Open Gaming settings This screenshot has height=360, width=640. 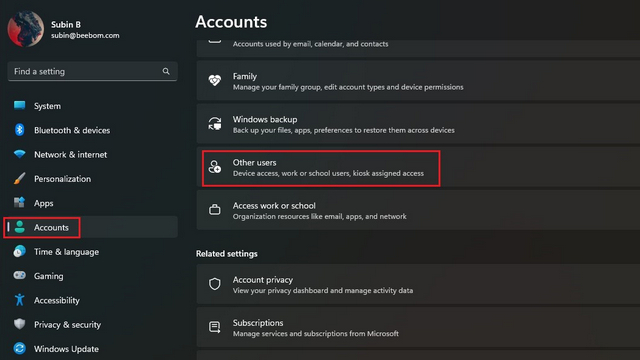92,276
